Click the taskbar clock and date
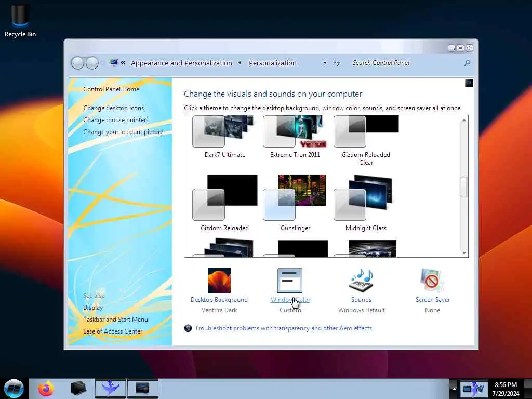Image resolution: width=532 pixels, height=399 pixels. coord(506,389)
